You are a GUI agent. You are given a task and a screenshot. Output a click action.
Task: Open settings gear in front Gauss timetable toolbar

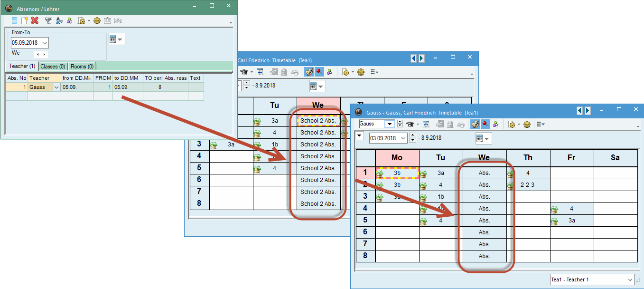pos(528,124)
